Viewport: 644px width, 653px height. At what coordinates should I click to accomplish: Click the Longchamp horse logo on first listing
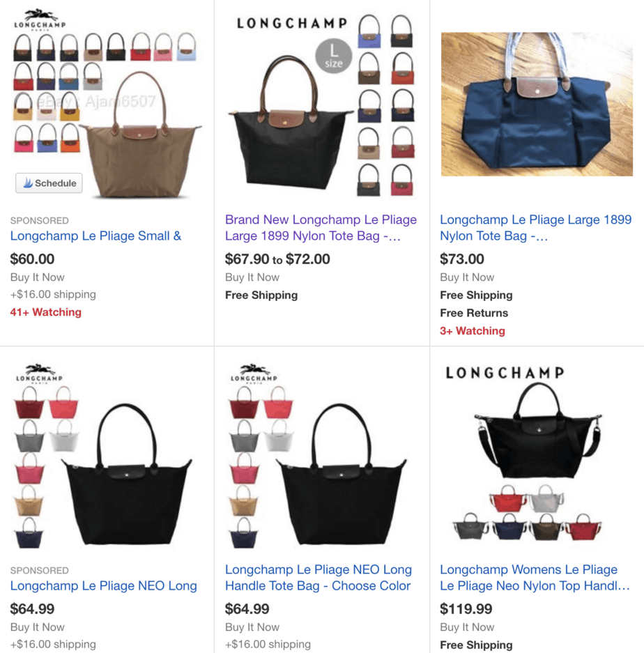(40, 20)
